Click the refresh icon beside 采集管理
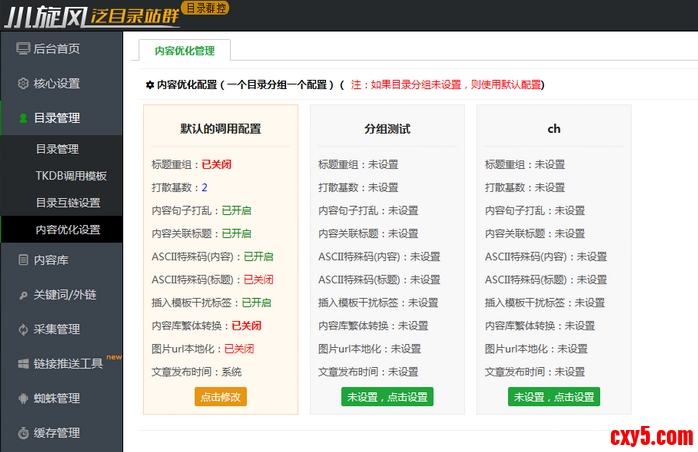This screenshot has width=698, height=452. point(23,329)
